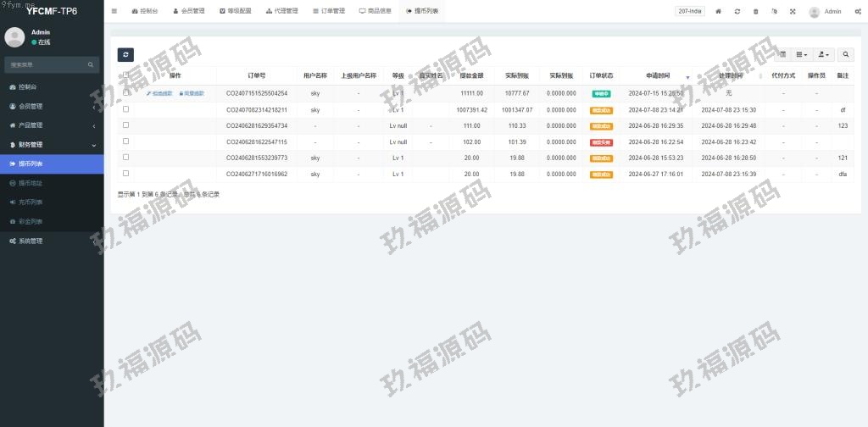Expand 会员管理 in the sidebar
This screenshot has width=868, height=427.
click(x=51, y=106)
